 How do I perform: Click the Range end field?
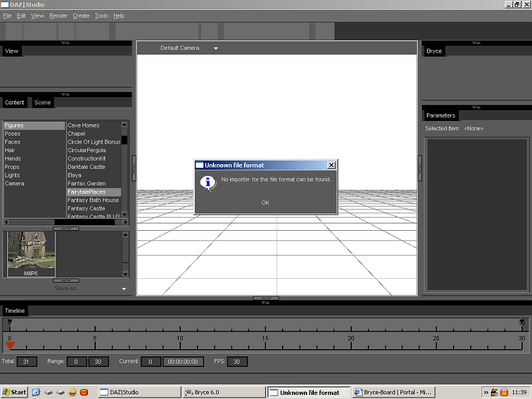click(98, 362)
